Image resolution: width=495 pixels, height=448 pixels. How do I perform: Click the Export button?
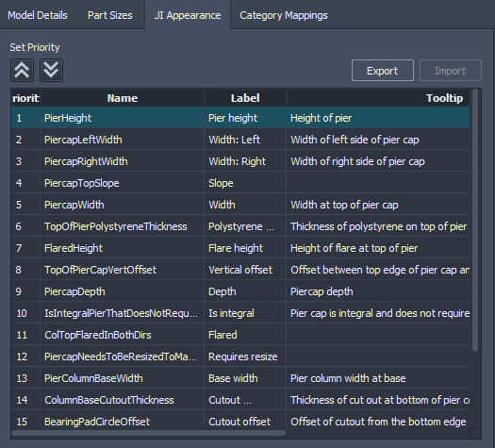point(382,71)
